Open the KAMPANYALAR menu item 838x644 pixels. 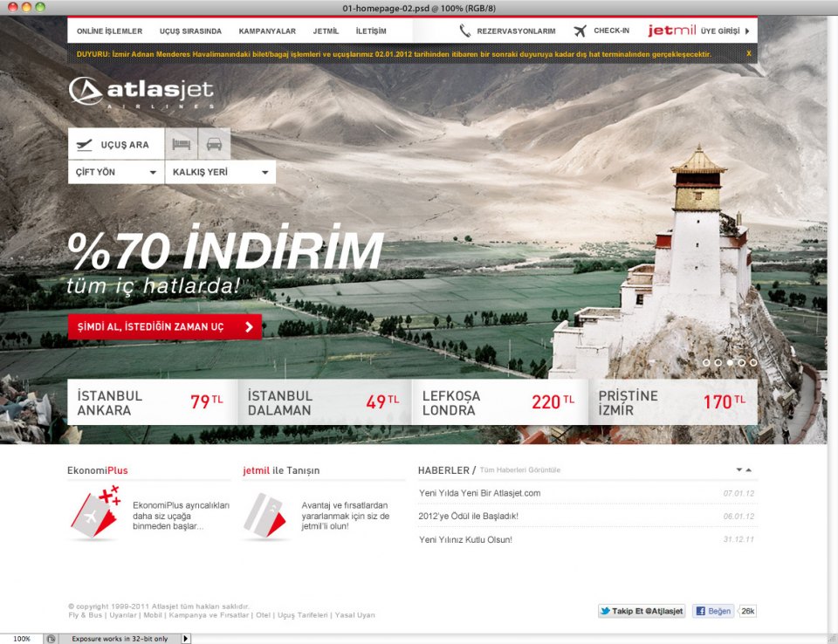pos(267,31)
